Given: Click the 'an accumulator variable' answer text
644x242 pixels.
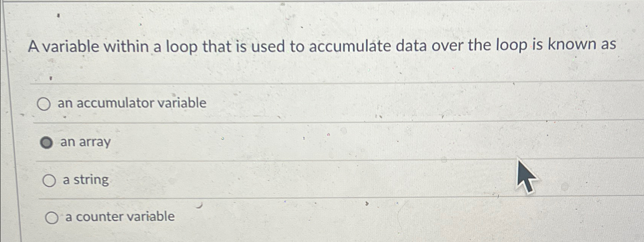Looking at the screenshot, I should [132, 103].
